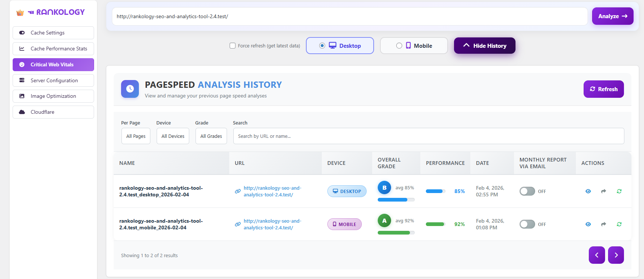Click the share arrow icon for mobile row
This screenshot has width=644, height=279.
point(604,224)
